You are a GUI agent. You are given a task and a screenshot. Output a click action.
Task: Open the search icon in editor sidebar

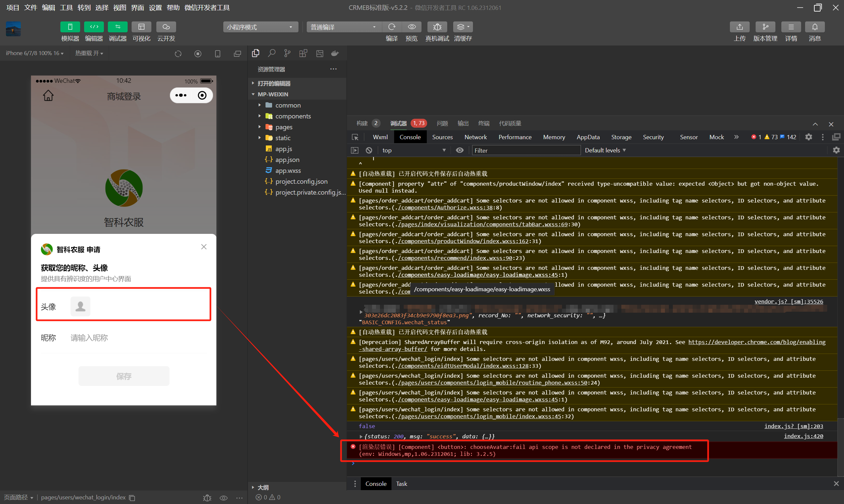tap(271, 53)
